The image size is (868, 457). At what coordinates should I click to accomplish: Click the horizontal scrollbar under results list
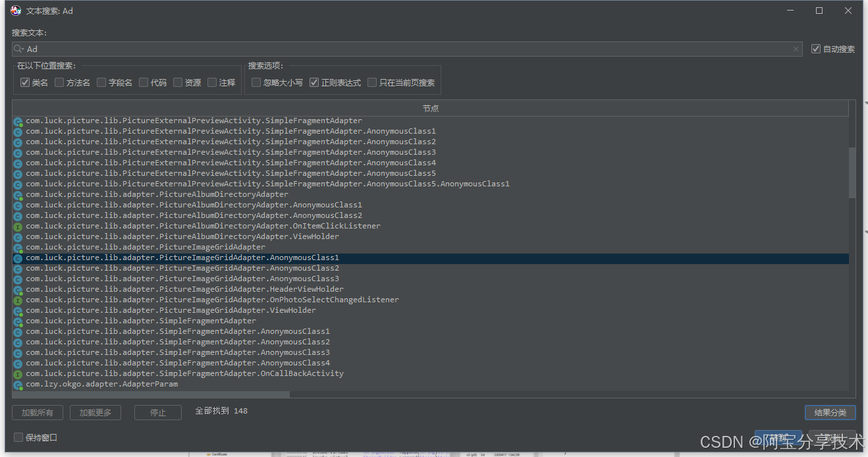click(x=151, y=394)
